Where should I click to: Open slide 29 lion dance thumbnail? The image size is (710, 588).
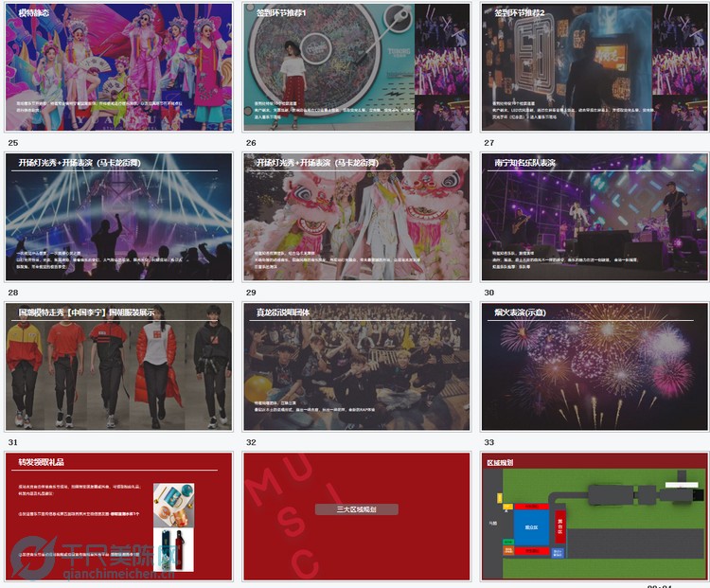coord(357,217)
